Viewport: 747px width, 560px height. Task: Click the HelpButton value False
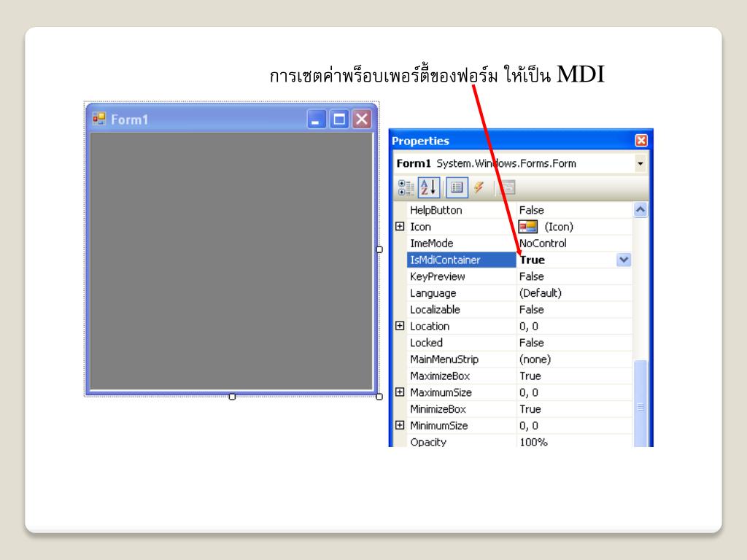pyautogui.click(x=531, y=210)
